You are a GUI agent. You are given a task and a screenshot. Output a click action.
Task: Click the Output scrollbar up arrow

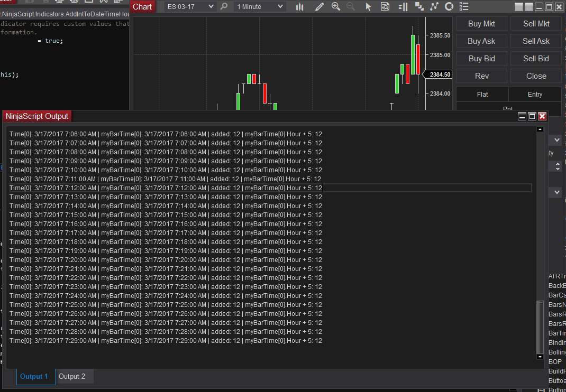pos(540,129)
